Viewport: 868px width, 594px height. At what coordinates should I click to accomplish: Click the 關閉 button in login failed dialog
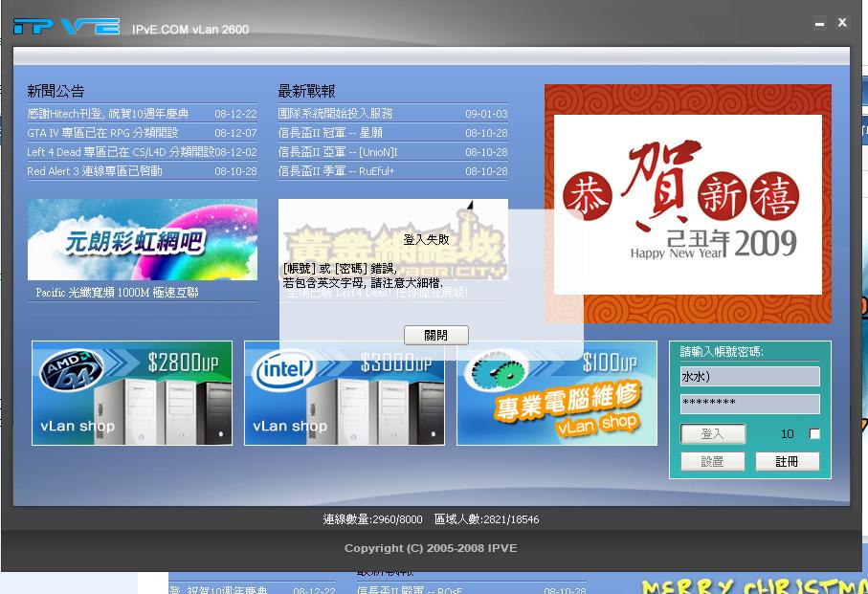[x=436, y=335]
